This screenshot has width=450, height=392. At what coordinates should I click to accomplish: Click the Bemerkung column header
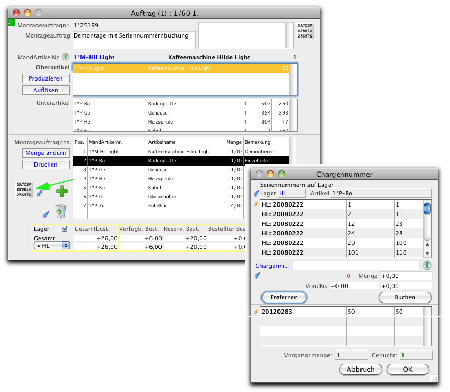pos(257,142)
